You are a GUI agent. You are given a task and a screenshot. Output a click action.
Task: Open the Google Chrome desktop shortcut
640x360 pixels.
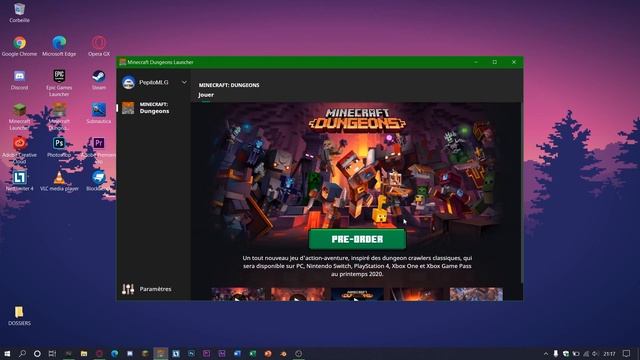coord(19,46)
